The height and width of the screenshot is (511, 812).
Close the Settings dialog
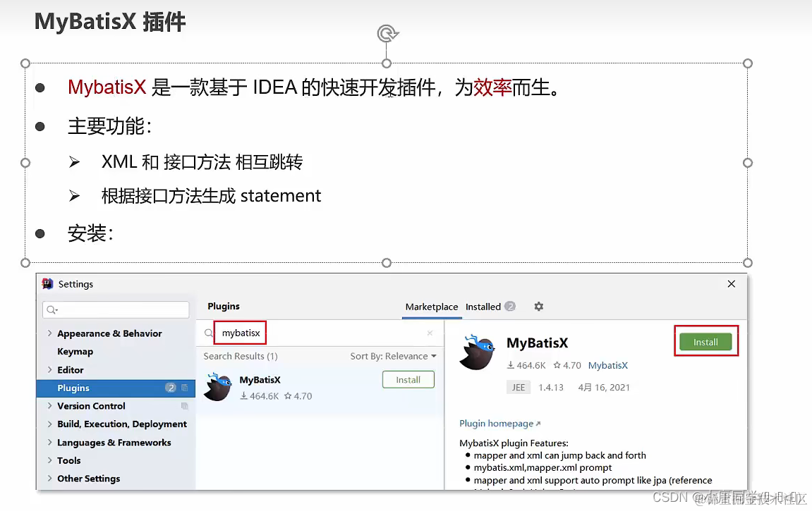[x=731, y=284]
